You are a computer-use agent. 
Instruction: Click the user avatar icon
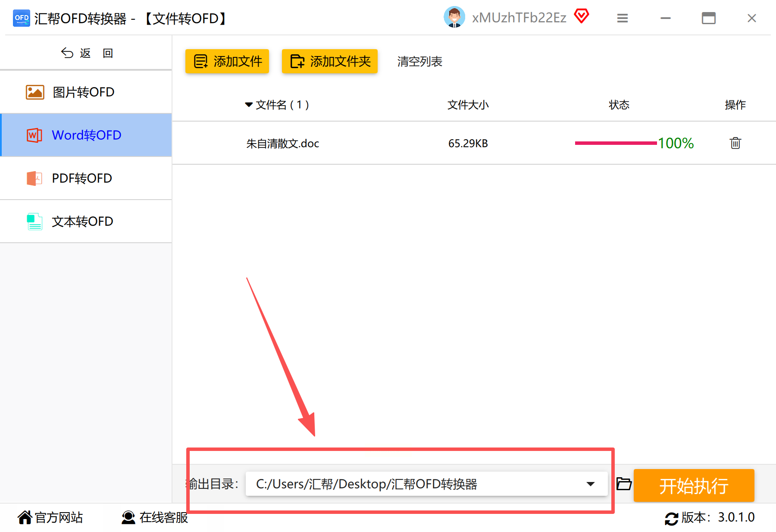pyautogui.click(x=454, y=17)
